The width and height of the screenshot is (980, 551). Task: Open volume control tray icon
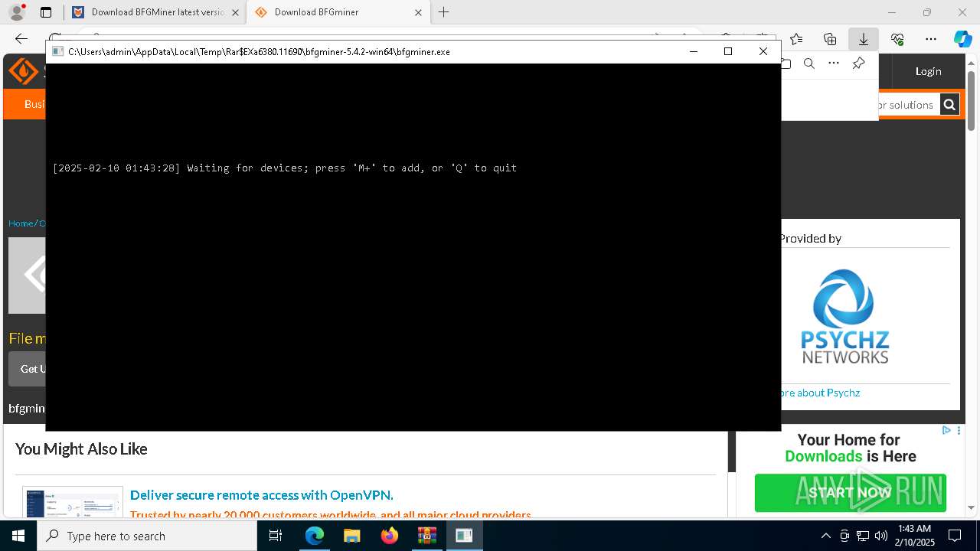point(880,536)
